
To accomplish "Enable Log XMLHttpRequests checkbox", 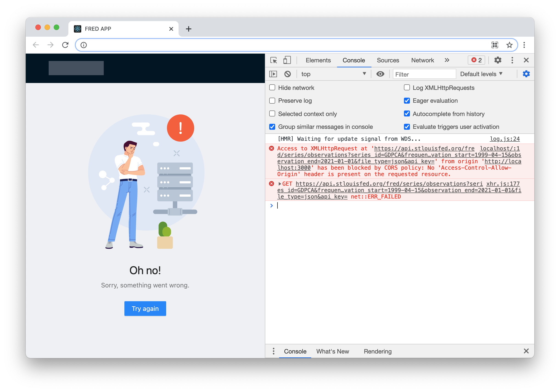I will tap(407, 88).
